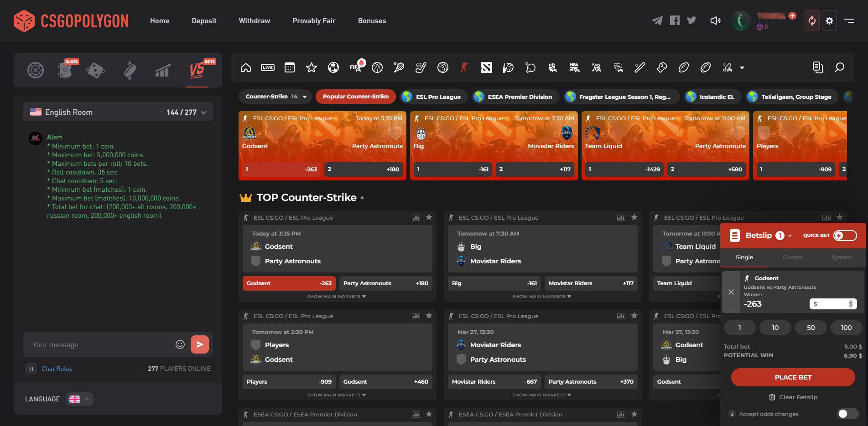Favorite the Players vs Godsent match
This screenshot has width=868, height=426.
429,316
